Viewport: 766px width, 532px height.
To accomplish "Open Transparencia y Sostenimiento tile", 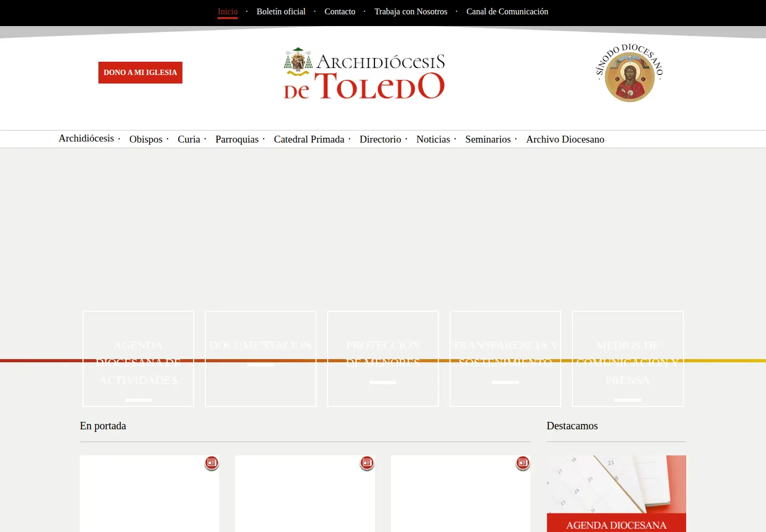I will pos(505,359).
